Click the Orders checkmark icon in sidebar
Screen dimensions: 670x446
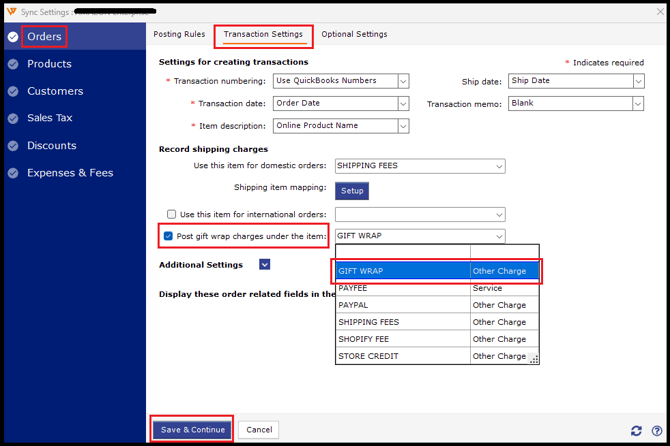click(x=13, y=37)
